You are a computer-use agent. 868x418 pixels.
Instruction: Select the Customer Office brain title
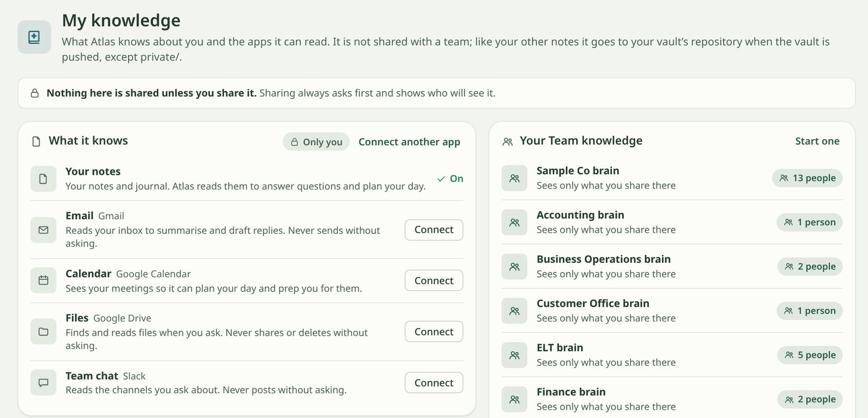tap(593, 303)
